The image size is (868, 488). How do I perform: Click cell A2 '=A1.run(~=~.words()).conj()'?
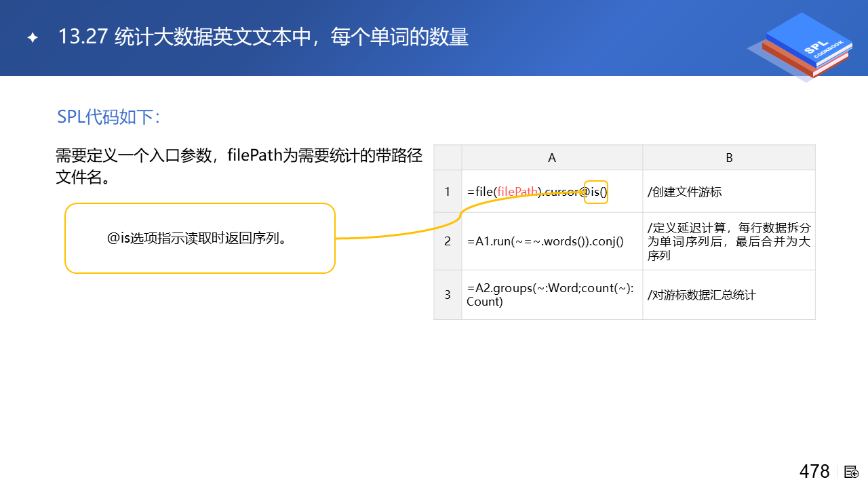(552, 241)
